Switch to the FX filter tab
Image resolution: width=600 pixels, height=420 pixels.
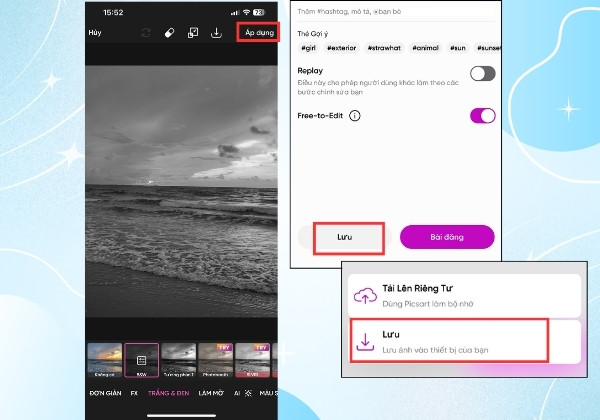(x=134, y=393)
